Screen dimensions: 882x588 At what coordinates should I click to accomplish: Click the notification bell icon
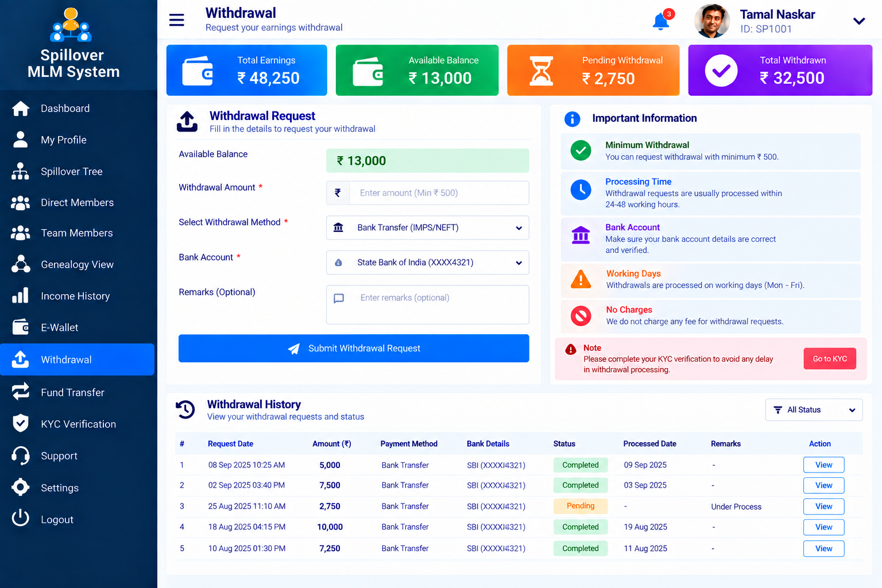(x=661, y=21)
